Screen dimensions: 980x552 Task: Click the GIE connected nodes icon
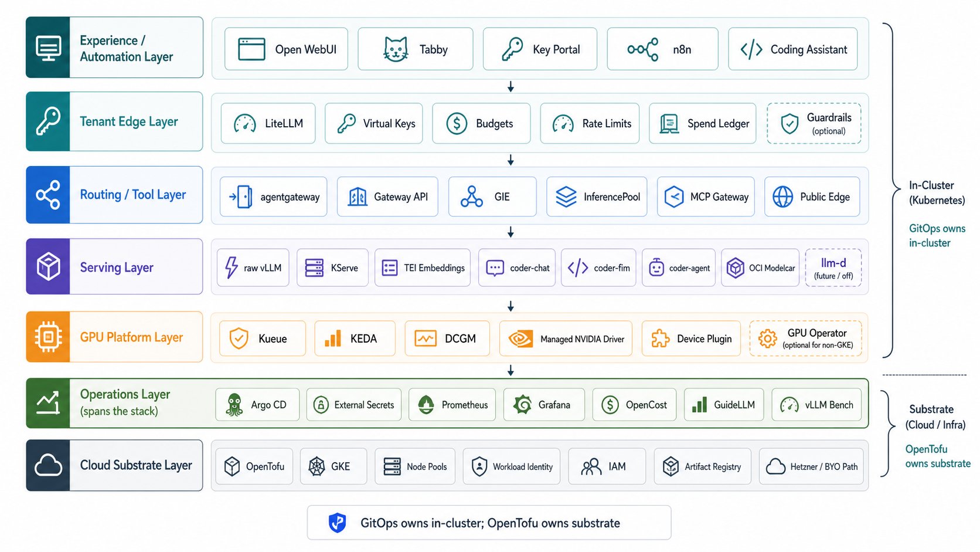tap(471, 197)
